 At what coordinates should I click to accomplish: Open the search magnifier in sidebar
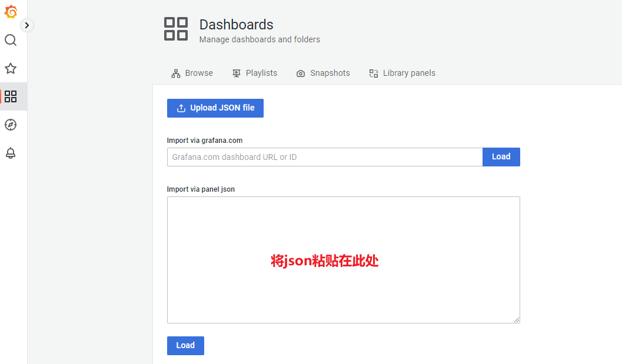pyautogui.click(x=11, y=40)
